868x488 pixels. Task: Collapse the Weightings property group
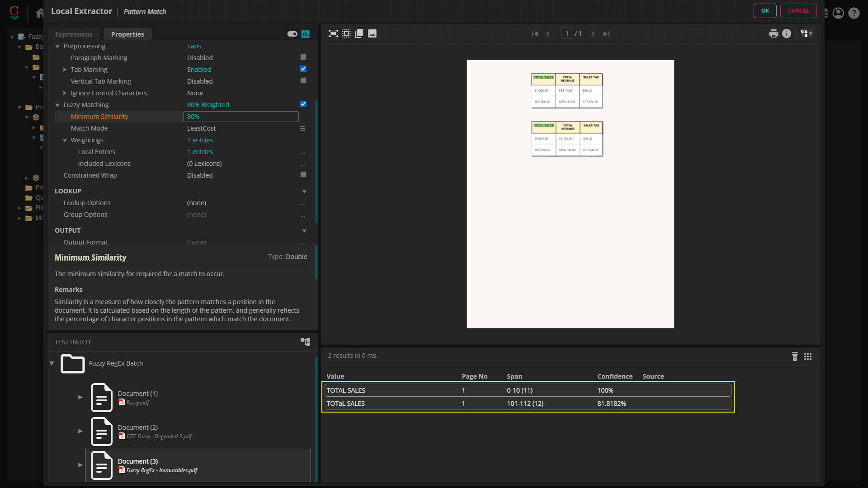point(65,140)
